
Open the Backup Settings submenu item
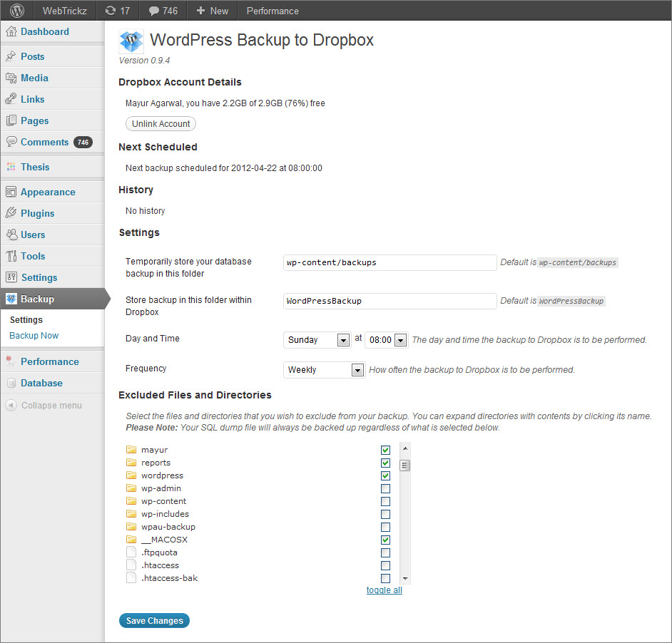[26, 319]
